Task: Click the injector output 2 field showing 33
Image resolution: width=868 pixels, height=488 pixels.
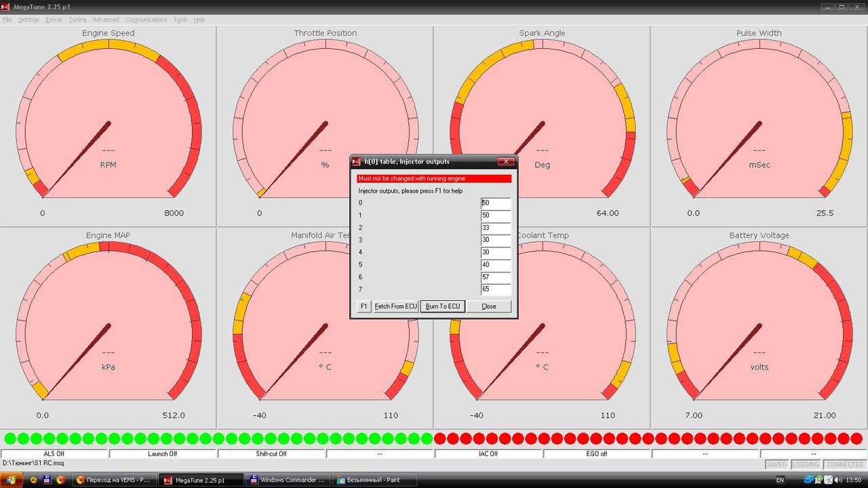Action: (496, 228)
